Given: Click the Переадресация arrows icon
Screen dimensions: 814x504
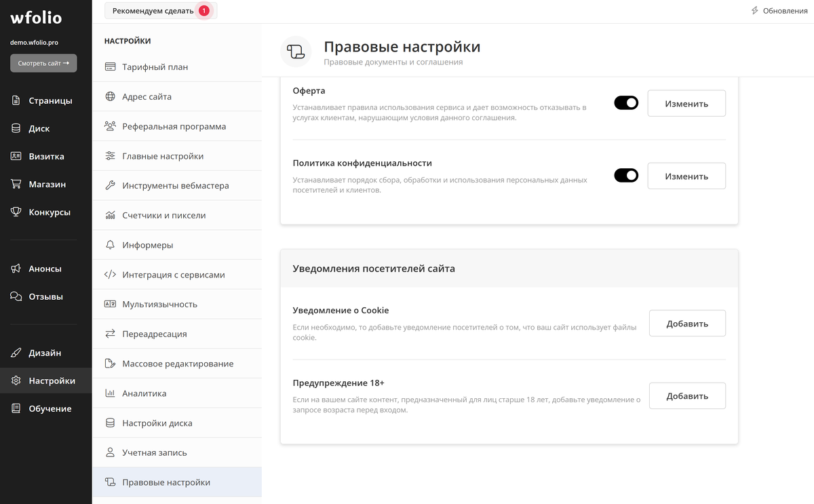Looking at the screenshot, I should (109, 334).
